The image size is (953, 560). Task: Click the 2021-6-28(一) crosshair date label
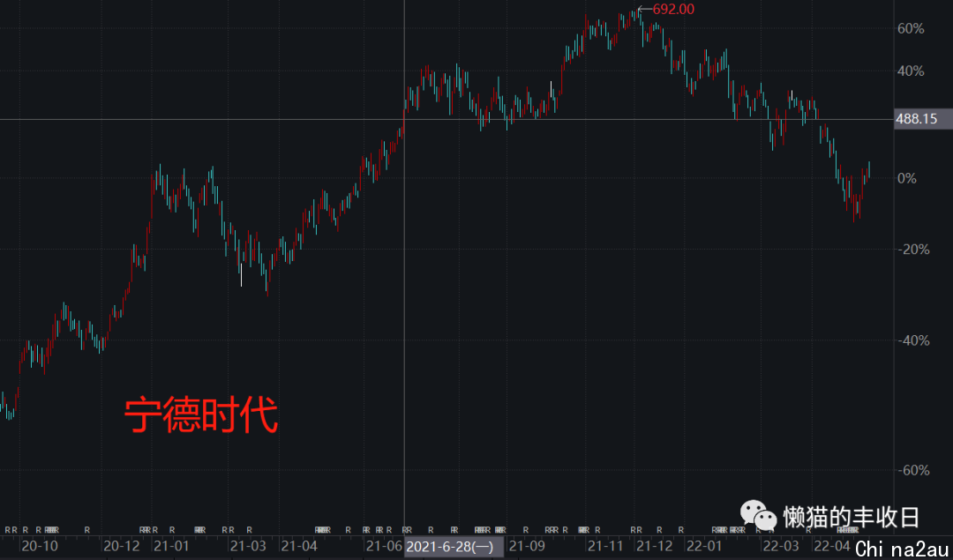pos(454,546)
